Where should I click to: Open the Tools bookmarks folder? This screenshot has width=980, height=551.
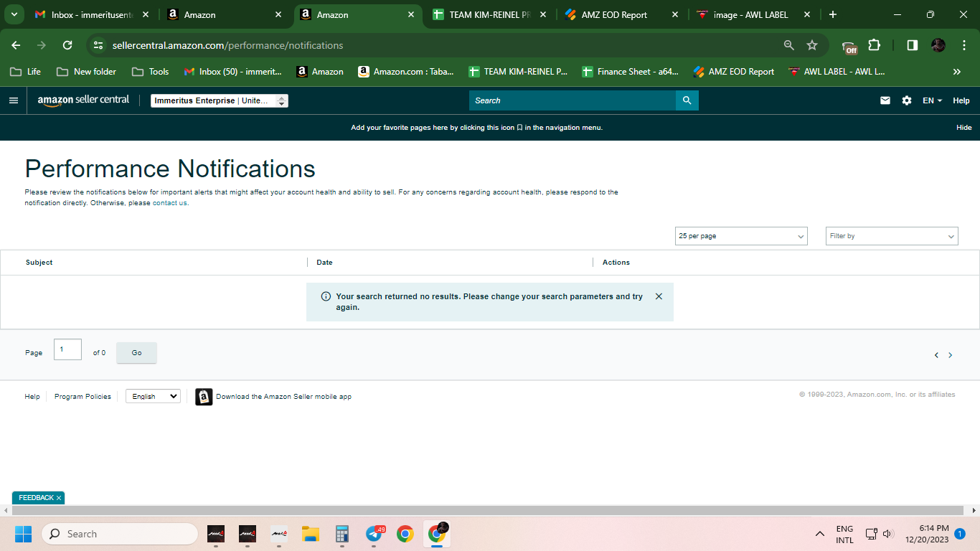[151, 72]
